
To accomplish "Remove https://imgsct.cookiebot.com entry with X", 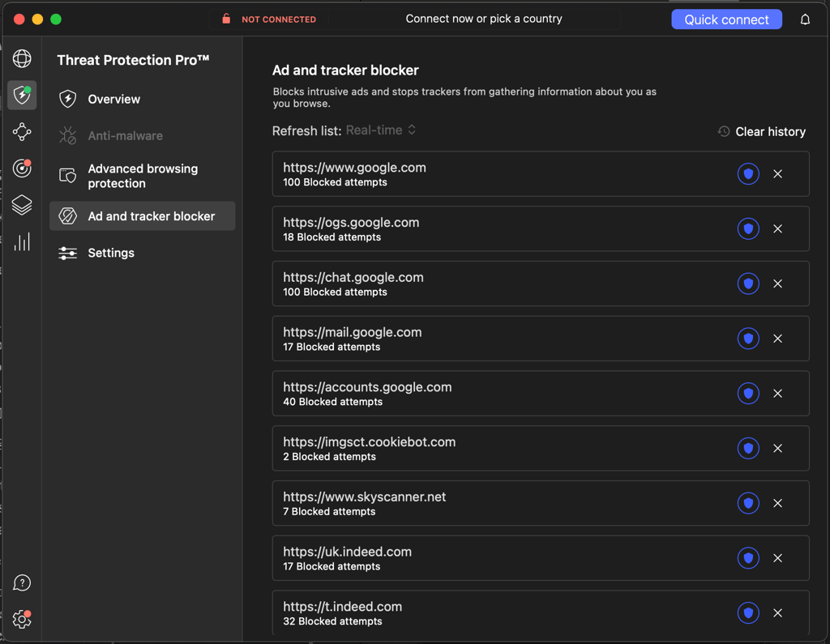I will pyautogui.click(x=777, y=448).
